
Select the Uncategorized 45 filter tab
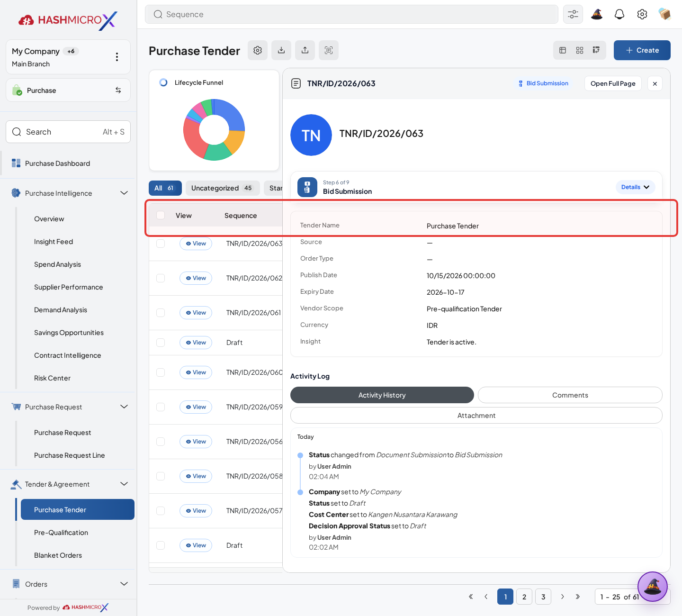tap(222, 188)
